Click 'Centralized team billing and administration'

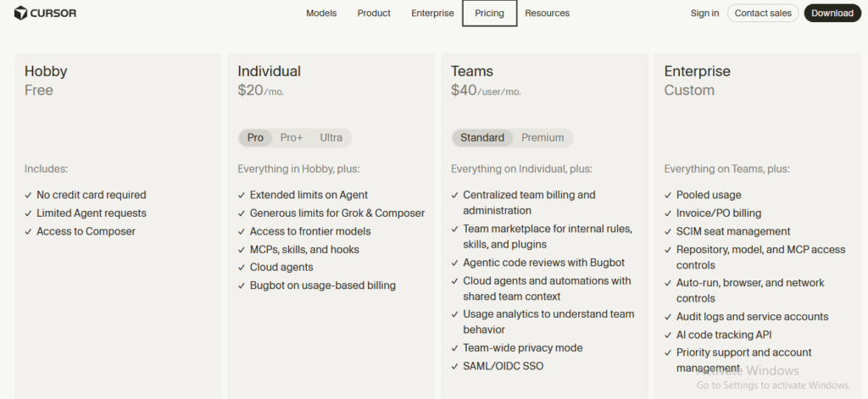(x=529, y=202)
